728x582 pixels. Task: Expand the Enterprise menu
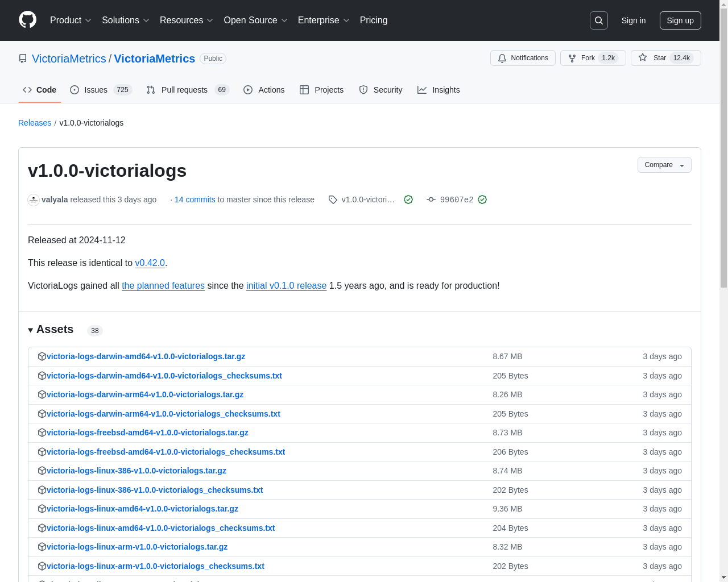click(324, 20)
